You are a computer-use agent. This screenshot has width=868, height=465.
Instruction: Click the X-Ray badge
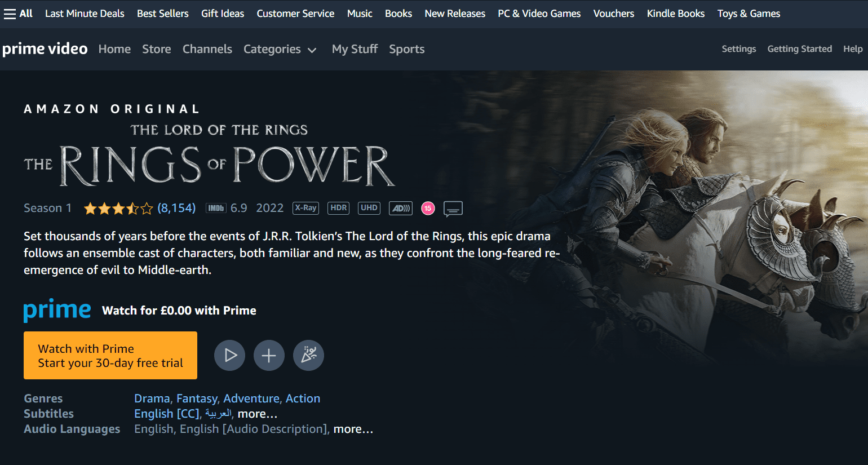click(305, 208)
